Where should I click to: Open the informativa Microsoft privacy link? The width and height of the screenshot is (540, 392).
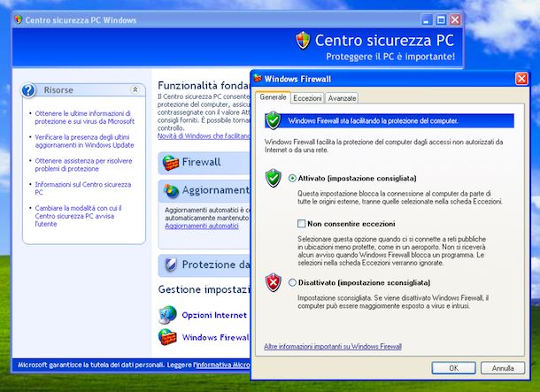223,365
